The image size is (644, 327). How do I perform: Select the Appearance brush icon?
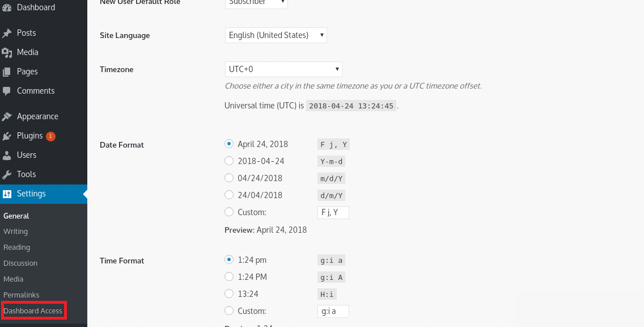(x=7, y=116)
